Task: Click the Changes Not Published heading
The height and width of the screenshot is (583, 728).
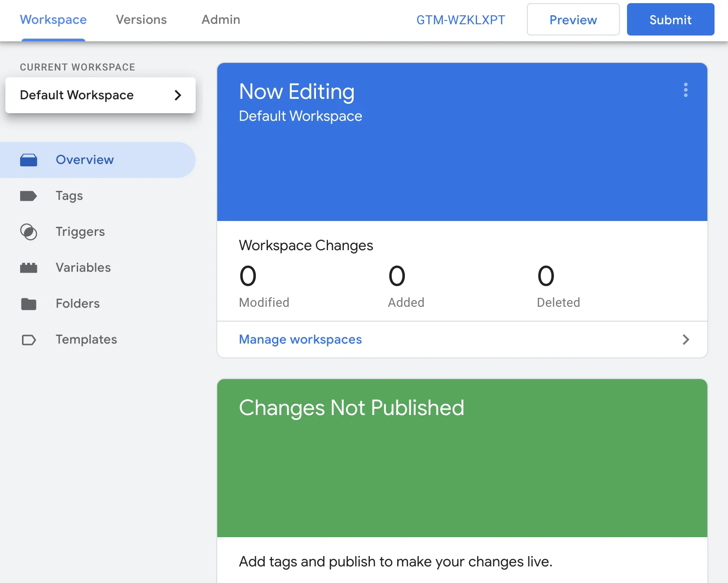Action: [351, 408]
